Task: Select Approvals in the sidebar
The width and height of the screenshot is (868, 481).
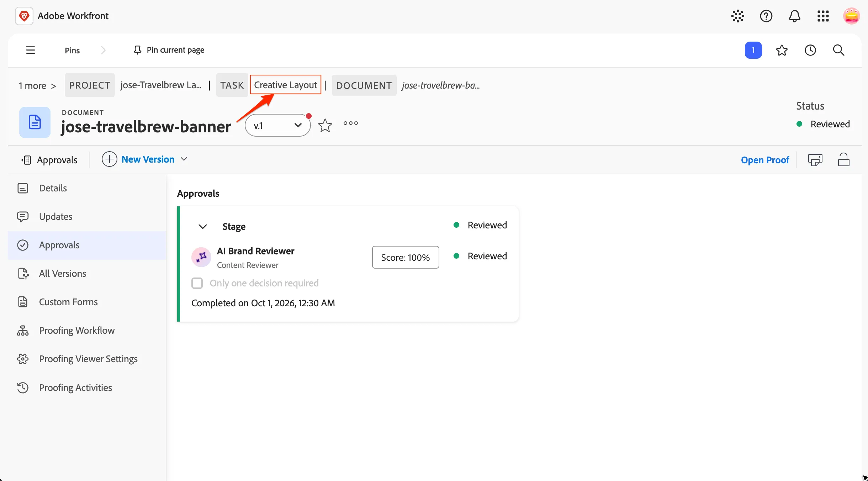Action: pyautogui.click(x=87, y=245)
